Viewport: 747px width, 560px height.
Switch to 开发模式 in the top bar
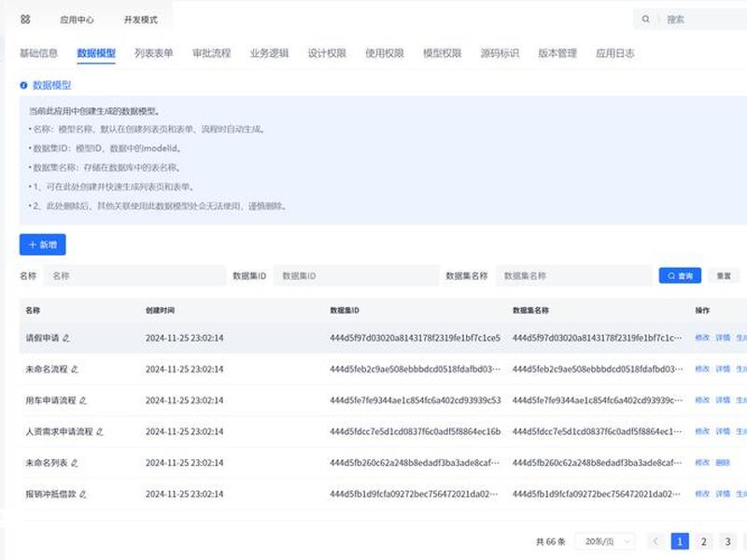click(141, 20)
